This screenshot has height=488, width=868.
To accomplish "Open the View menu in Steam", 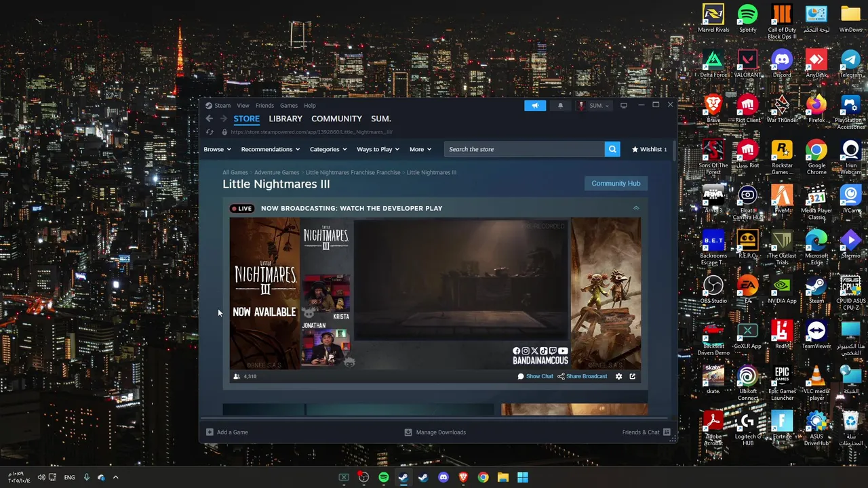I will (243, 106).
